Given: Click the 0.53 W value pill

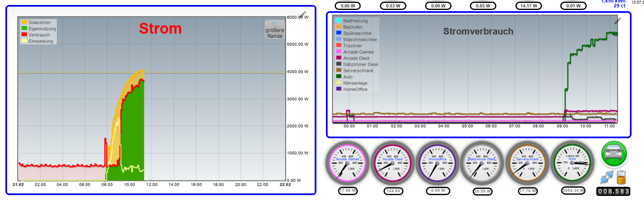Looking at the screenshot, I should [x=393, y=6].
